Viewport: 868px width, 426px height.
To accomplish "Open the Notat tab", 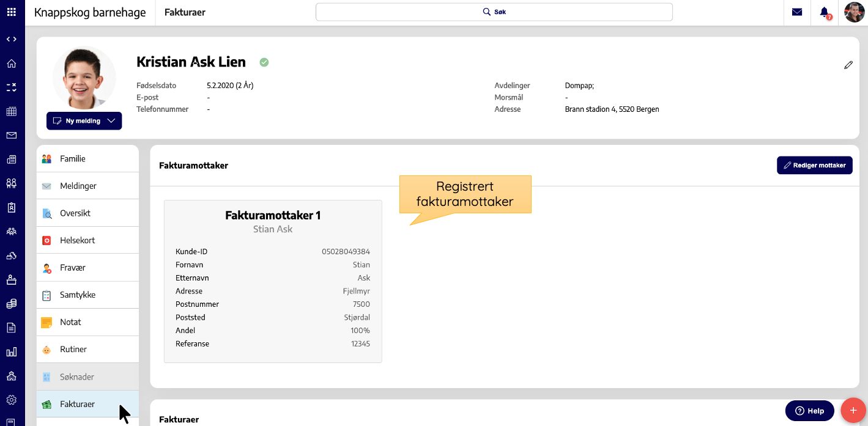I will coord(87,322).
